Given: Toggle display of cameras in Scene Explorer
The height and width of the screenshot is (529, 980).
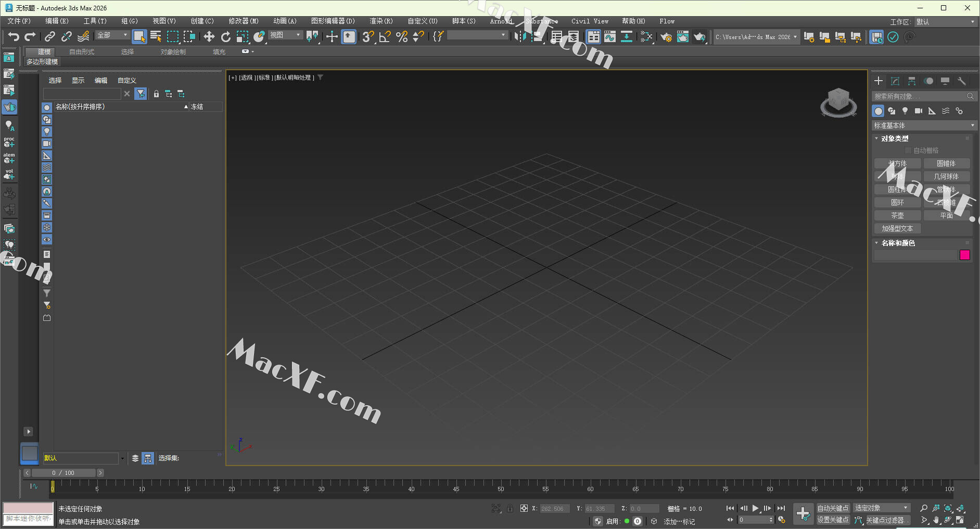Looking at the screenshot, I should tap(47, 144).
